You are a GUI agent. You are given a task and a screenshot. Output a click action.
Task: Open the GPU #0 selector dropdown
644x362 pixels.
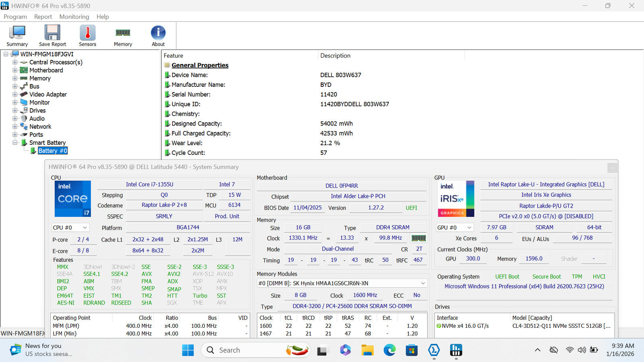455,228
